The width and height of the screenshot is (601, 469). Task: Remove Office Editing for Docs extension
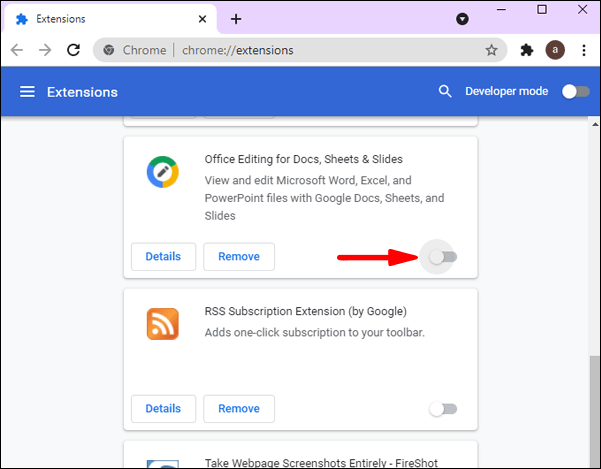coord(239,256)
